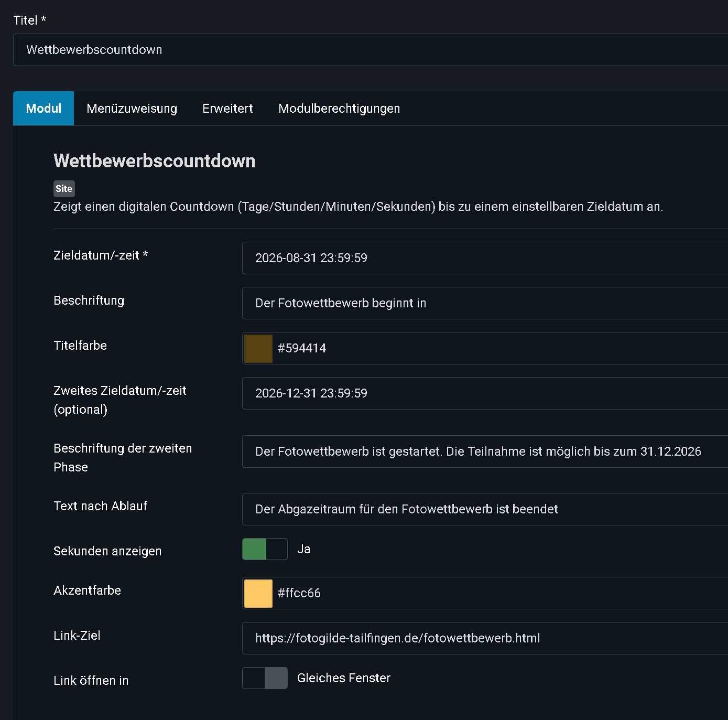This screenshot has width=728, height=720.
Task: Click the 'Sekunden anzeigen' label
Action: coord(107,551)
